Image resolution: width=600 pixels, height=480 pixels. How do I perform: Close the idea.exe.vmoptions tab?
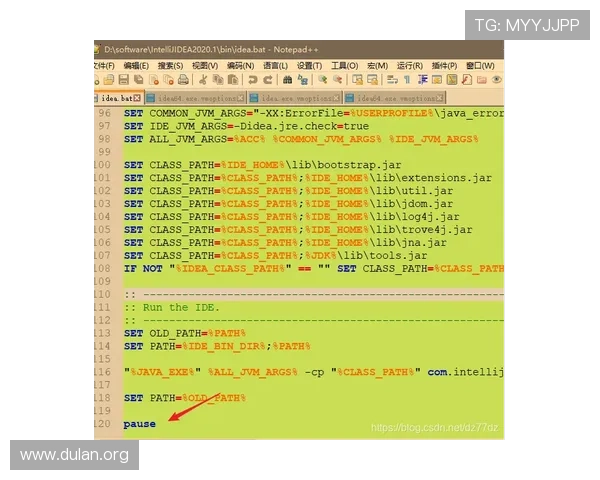click(x=336, y=98)
